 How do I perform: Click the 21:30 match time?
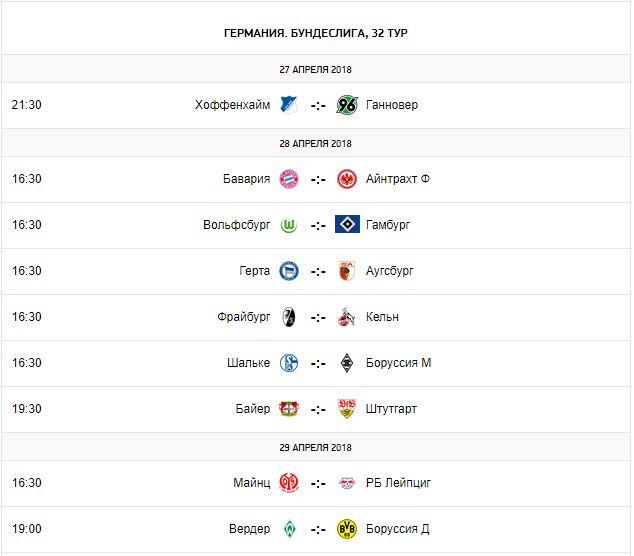point(27,105)
